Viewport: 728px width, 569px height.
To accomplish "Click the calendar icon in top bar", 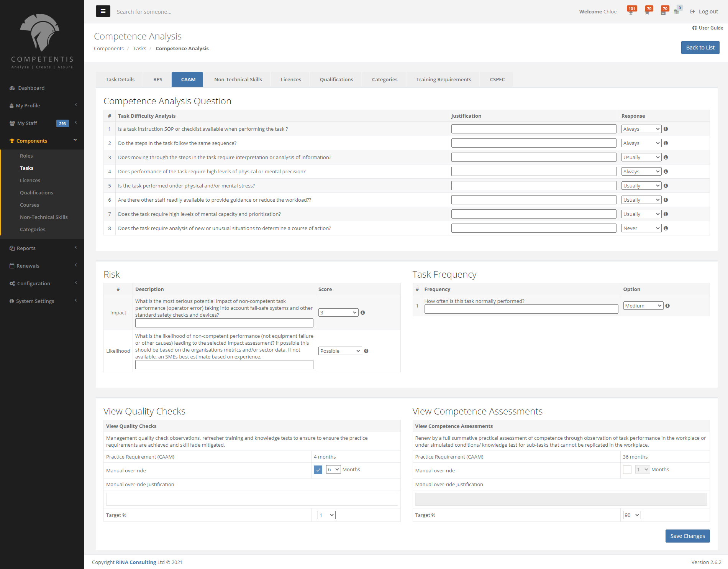I will [x=677, y=12].
